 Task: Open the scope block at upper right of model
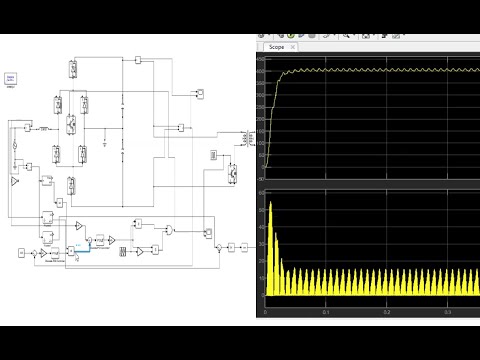coord(200,94)
